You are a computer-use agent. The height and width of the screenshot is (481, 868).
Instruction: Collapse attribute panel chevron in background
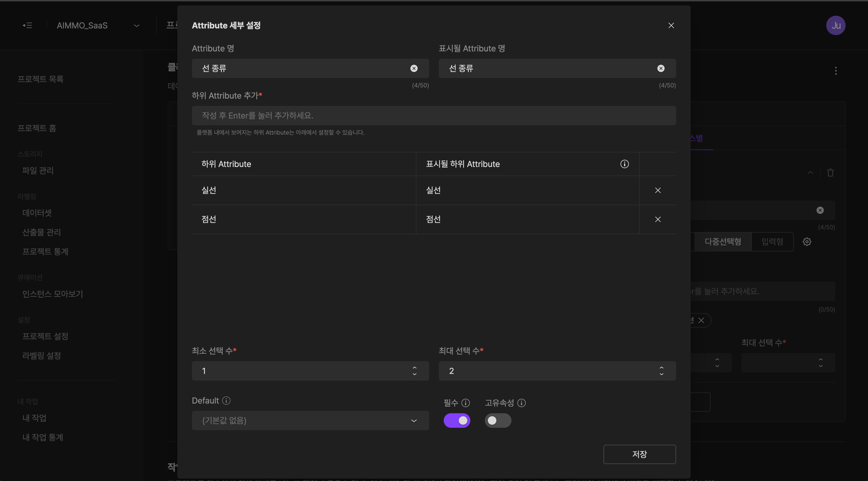pos(810,172)
